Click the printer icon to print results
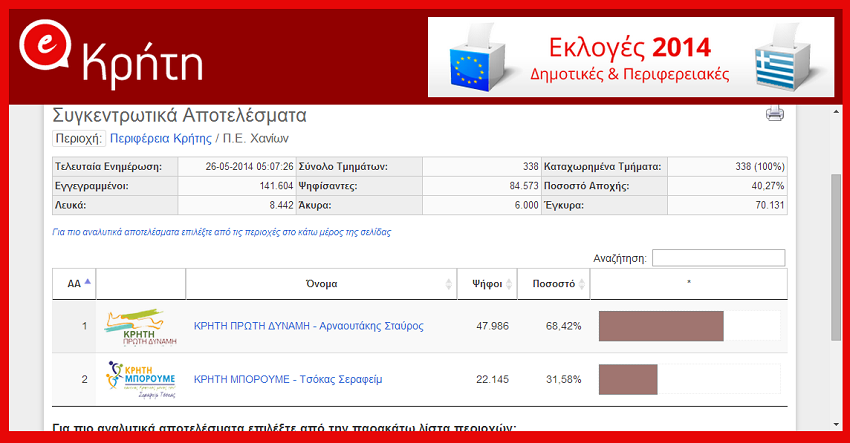This screenshot has height=443, width=850. pyautogui.click(x=775, y=114)
